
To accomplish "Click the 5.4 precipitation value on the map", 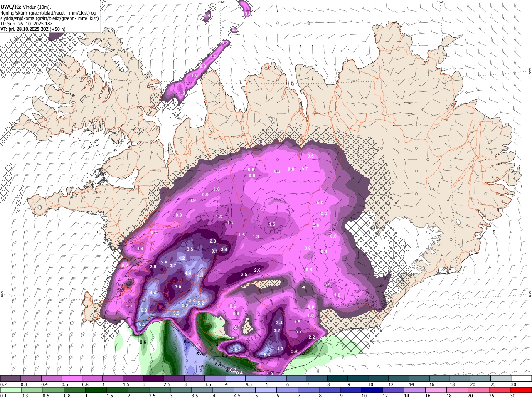I will (x=192, y=300).
